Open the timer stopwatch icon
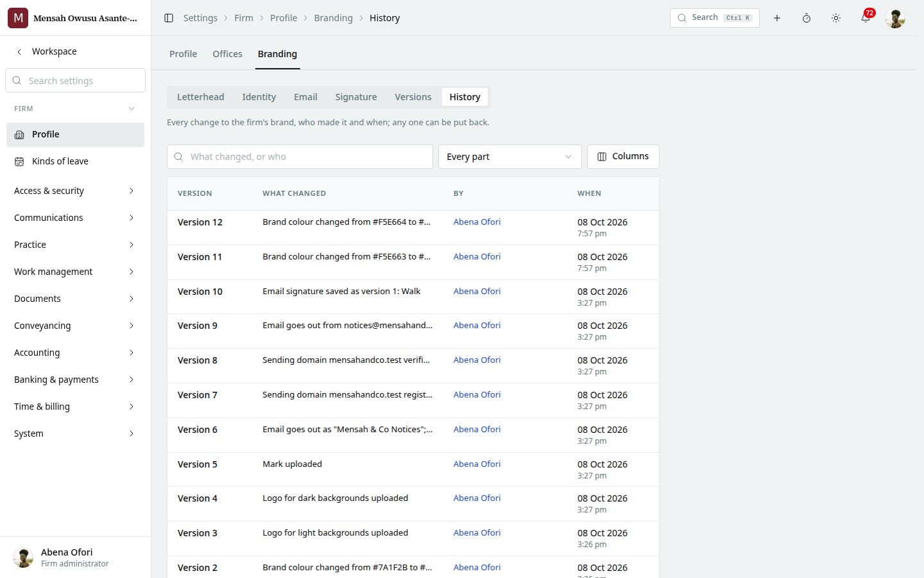 pyautogui.click(x=807, y=18)
